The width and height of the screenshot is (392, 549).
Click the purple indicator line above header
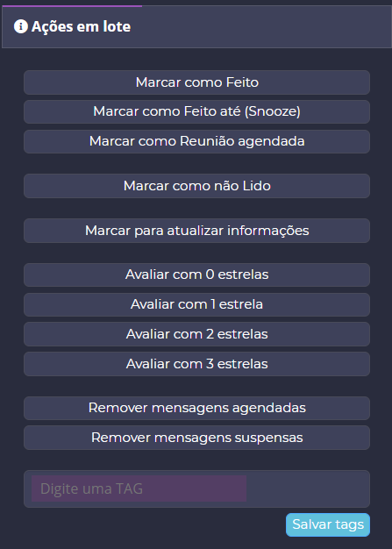click(x=72, y=6)
